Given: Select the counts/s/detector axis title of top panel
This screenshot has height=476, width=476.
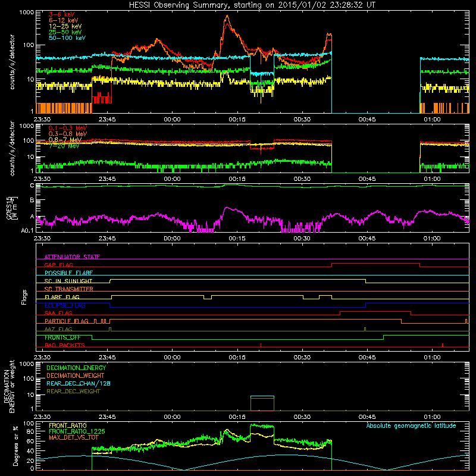Looking at the screenshot, I should click(12, 62).
